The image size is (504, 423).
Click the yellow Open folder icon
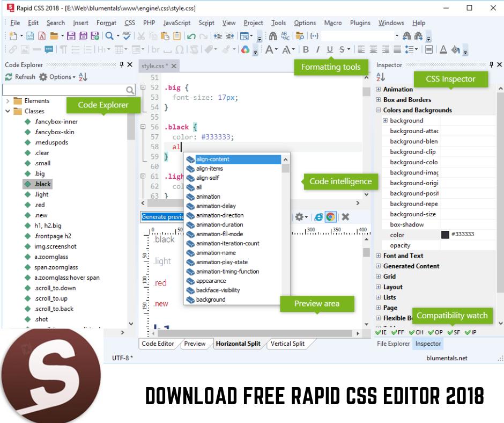click(x=54, y=36)
